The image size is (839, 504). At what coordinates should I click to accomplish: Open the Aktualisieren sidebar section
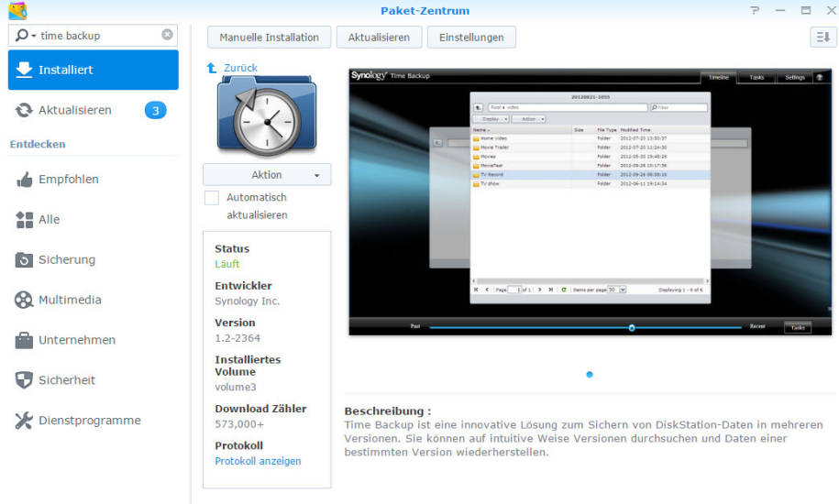point(94,110)
